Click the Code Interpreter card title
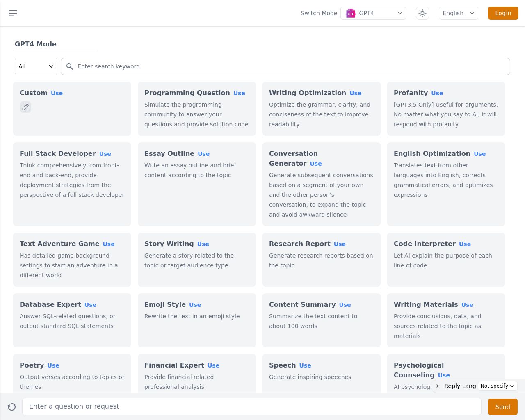This screenshot has height=420, width=525. [x=425, y=244]
